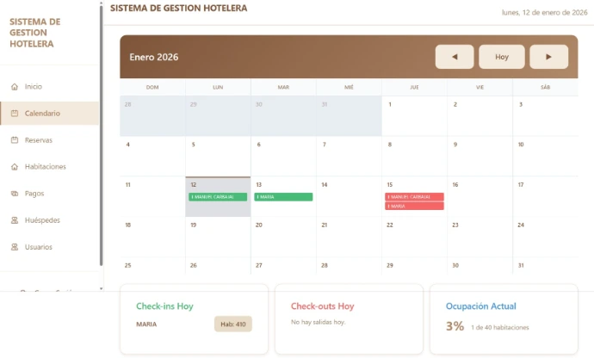Click the Reservas icon in sidebar
Screen dimensions: 594x364
15,140
